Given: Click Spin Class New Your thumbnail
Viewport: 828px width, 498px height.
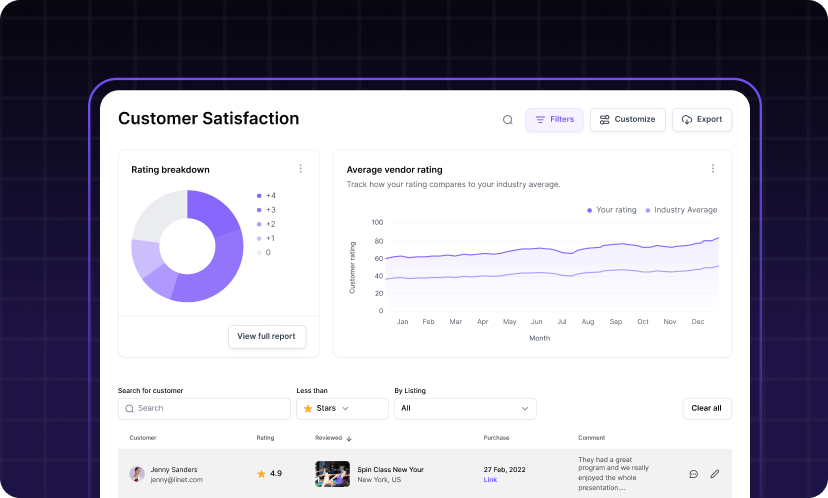Looking at the screenshot, I should tap(332, 474).
